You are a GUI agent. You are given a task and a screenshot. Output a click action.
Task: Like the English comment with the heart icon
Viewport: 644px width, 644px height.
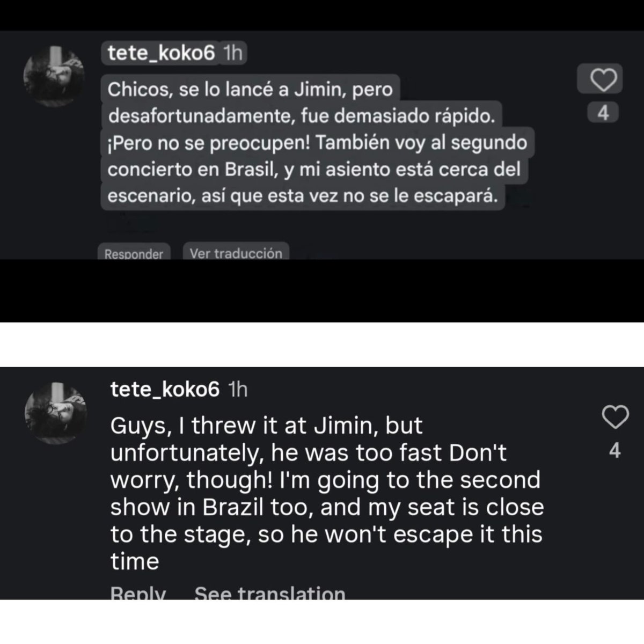click(615, 417)
